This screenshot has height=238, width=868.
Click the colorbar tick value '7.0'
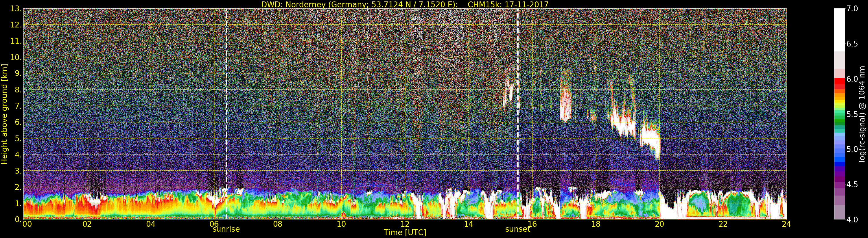tap(852, 9)
